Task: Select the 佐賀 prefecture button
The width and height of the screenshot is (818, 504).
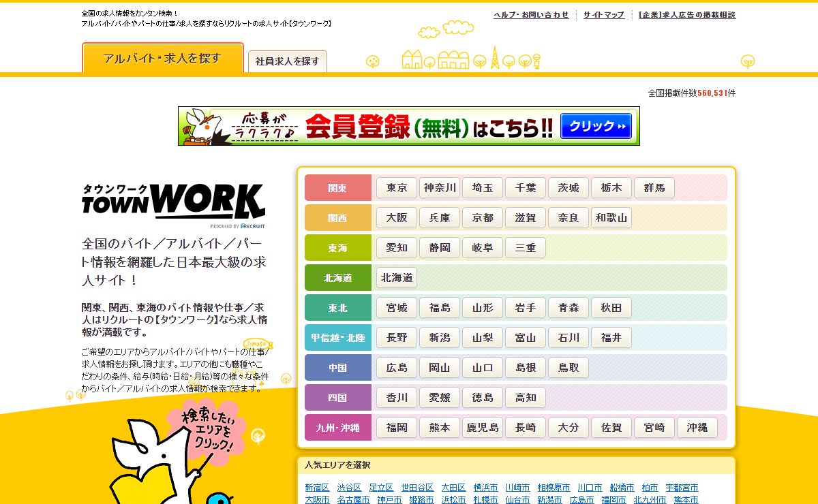Action: [x=611, y=428]
